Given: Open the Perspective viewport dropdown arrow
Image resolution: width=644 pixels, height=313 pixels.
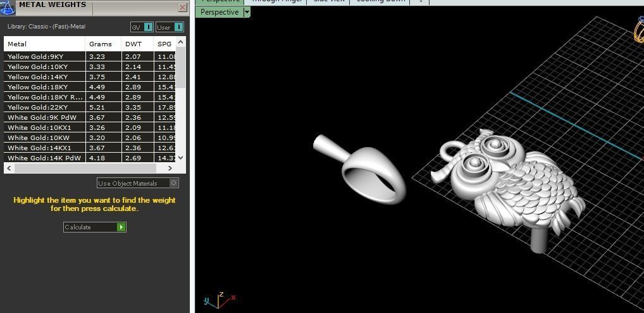Looking at the screenshot, I should pos(247,12).
